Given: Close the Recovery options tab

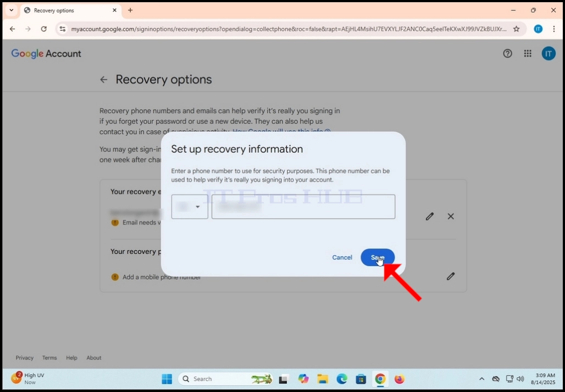Looking at the screenshot, I should tap(114, 10).
